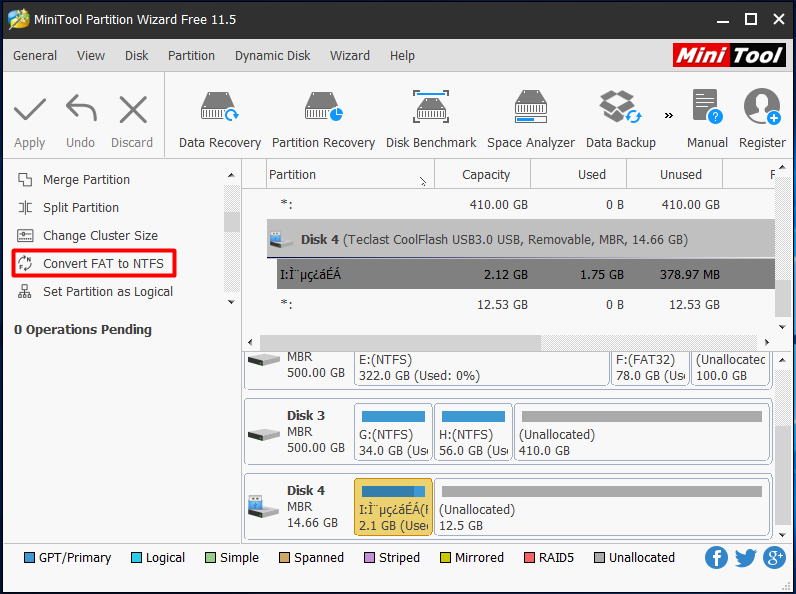Select F:(FAT32) 78.0 GB partition block

[650, 368]
